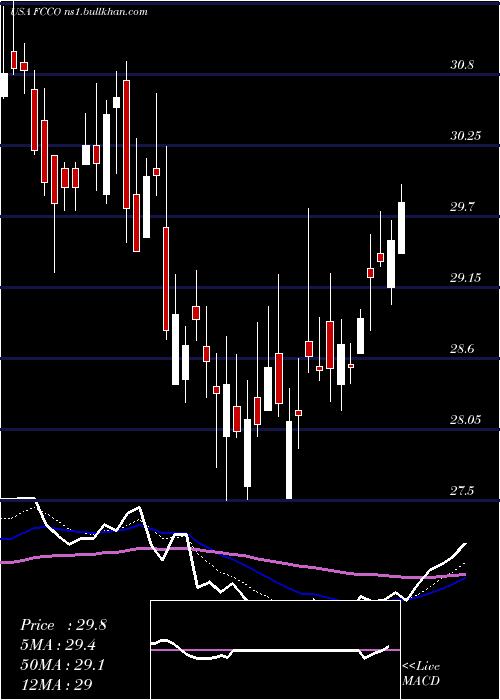Click the Price : 29.8 readout
Screen dimensions: 500x700
(63, 625)
